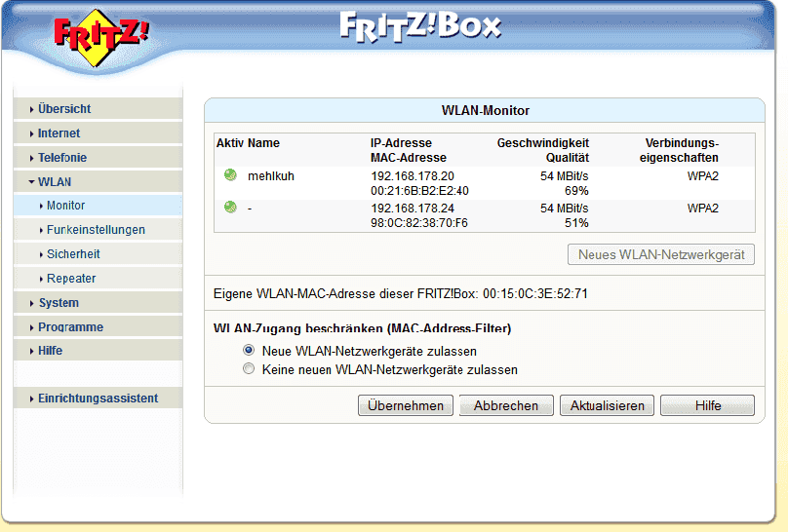The height and width of the screenshot is (532, 788).
Task: Click the Name column header
Action: 264,143
